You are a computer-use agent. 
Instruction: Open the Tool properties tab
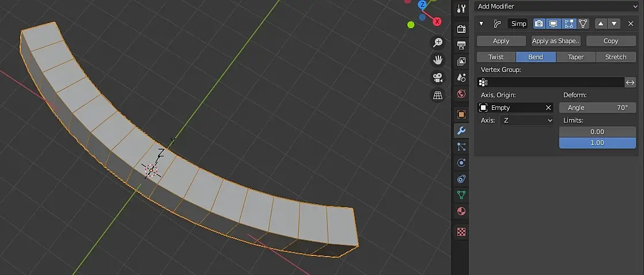point(461,8)
